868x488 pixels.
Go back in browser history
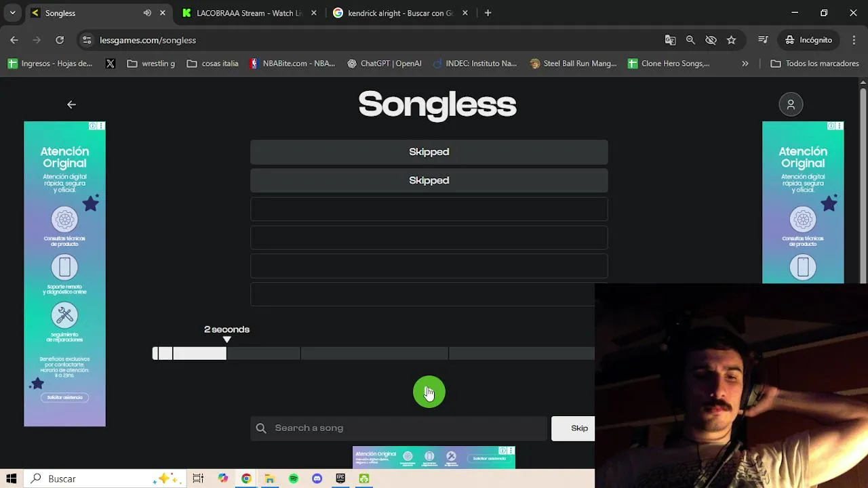pos(14,40)
